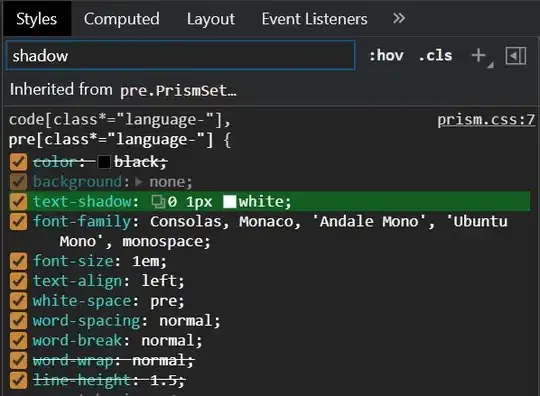Toggle the line-height property checkbox
This screenshot has height=396, width=540.
coord(18,381)
